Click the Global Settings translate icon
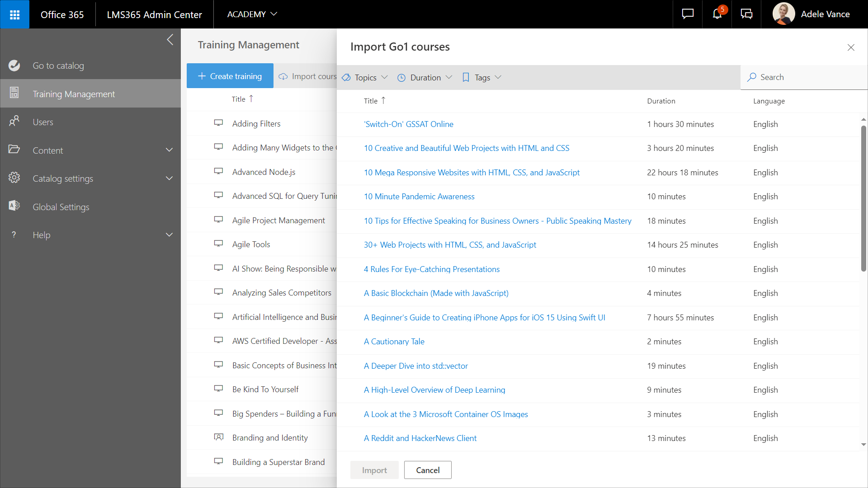This screenshot has height=488, width=868. 14,206
